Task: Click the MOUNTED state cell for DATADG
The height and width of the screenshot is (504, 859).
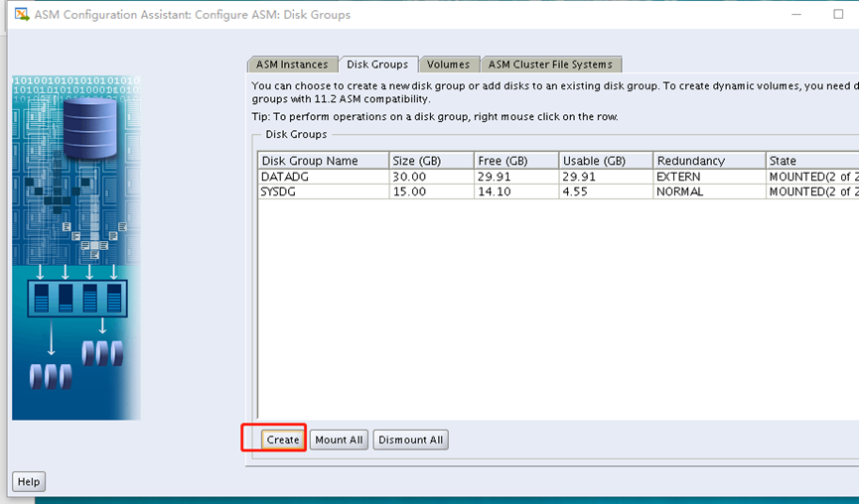Action: tap(812, 177)
